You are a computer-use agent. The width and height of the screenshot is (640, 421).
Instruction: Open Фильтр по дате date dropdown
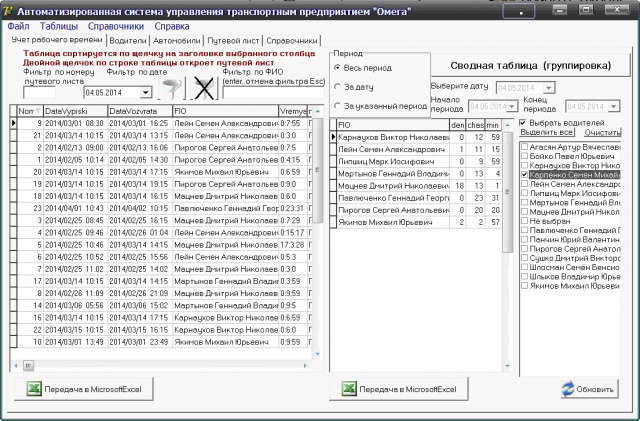(x=146, y=93)
